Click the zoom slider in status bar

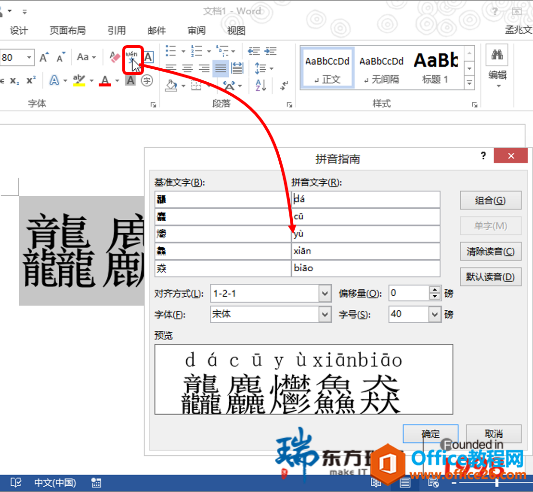[x=496, y=483]
